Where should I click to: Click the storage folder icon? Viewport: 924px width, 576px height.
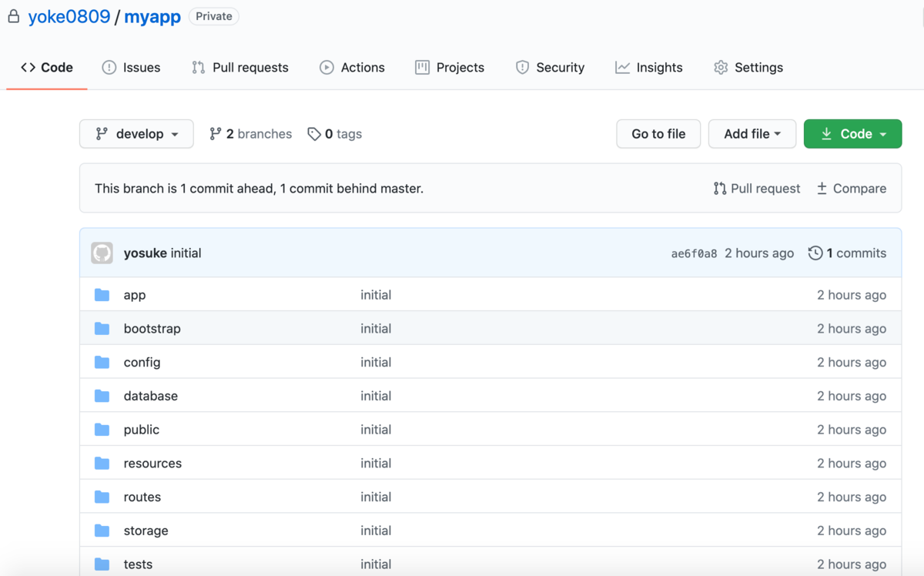102,531
